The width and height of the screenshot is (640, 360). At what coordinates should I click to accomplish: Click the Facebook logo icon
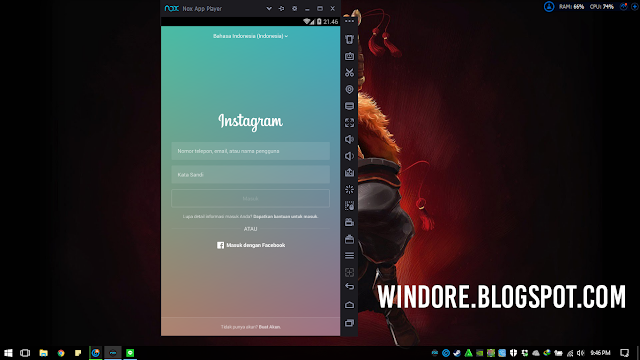point(220,245)
